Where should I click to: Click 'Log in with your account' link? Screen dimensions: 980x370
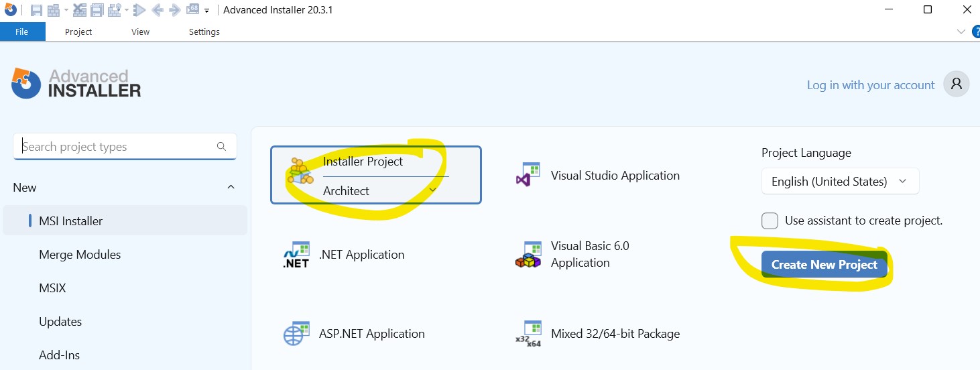[870, 85]
